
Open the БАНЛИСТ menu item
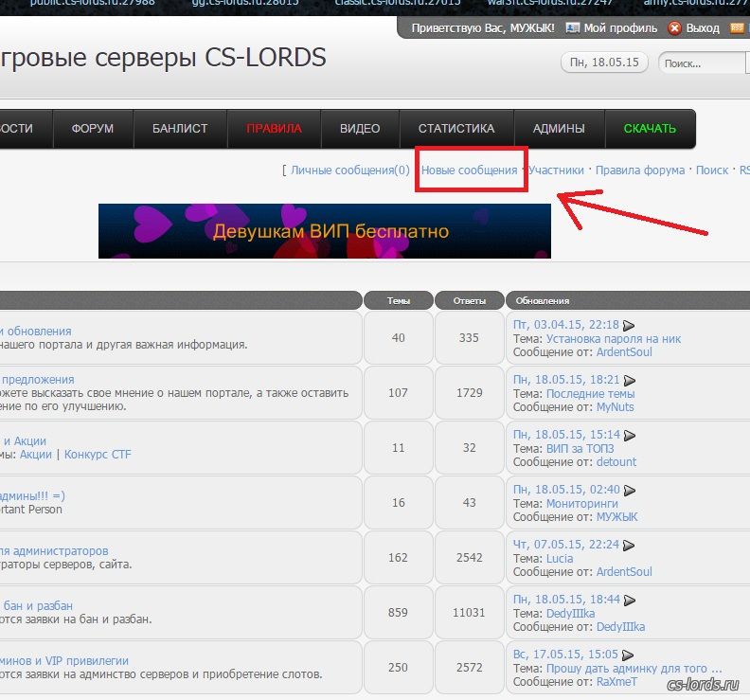180,129
